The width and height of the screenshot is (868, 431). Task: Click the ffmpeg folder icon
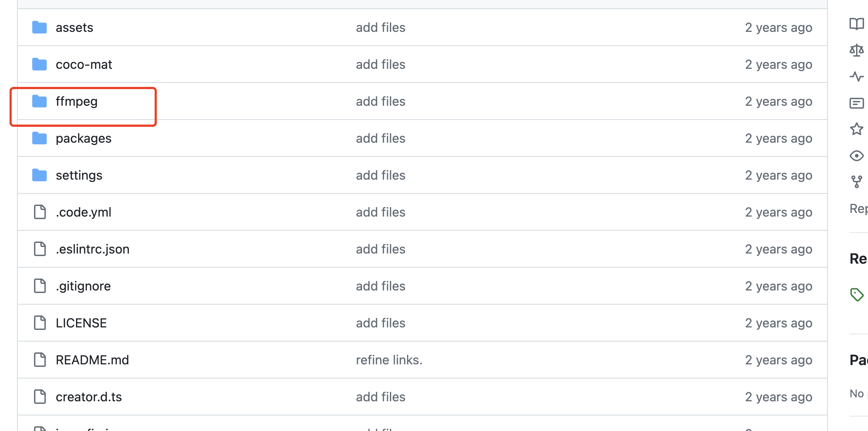pos(39,101)
